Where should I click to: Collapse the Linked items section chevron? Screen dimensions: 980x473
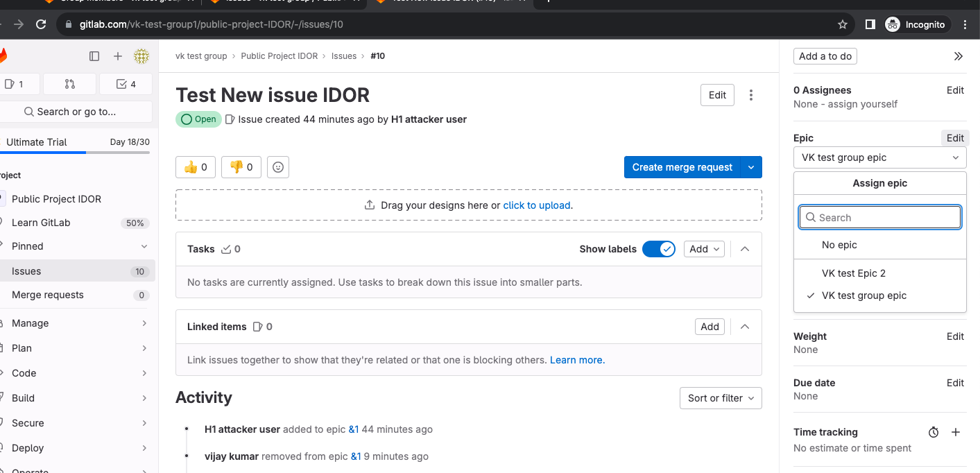(745, 327)
